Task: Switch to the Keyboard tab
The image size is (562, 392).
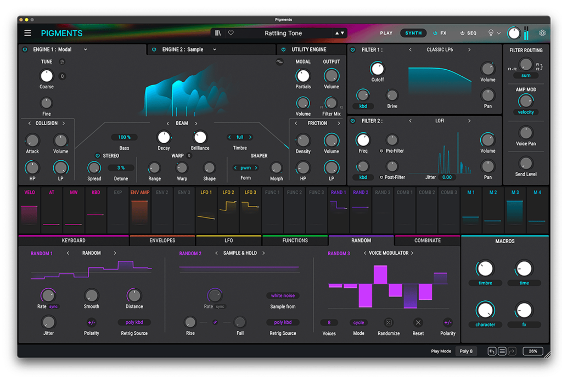Action: [74, 240]
